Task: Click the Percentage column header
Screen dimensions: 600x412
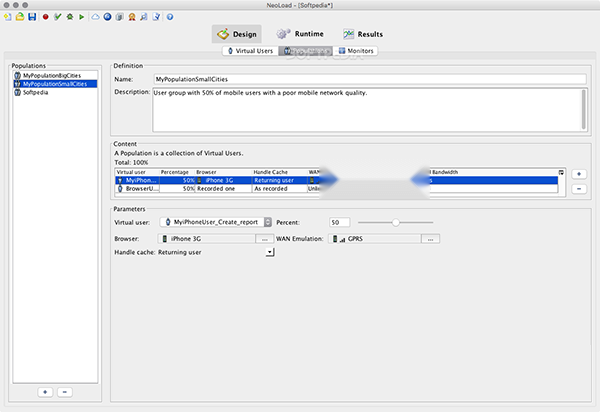Action: point(177,172)
